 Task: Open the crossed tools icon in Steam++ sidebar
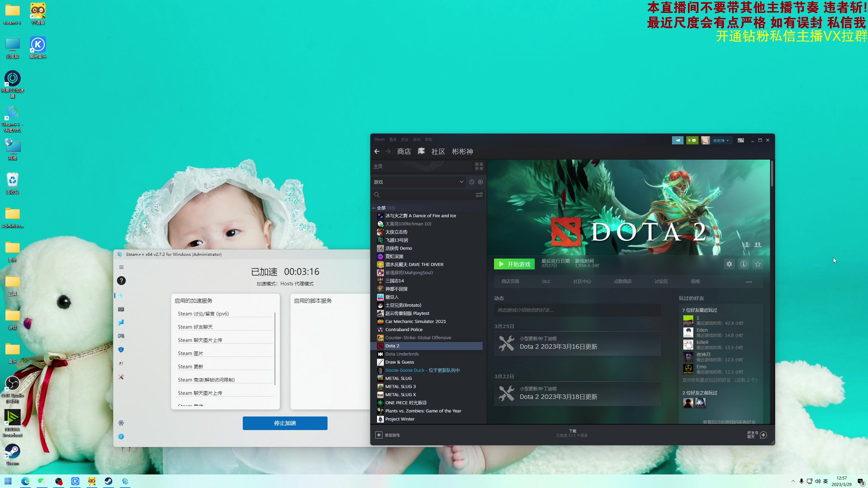coord(121,377)
